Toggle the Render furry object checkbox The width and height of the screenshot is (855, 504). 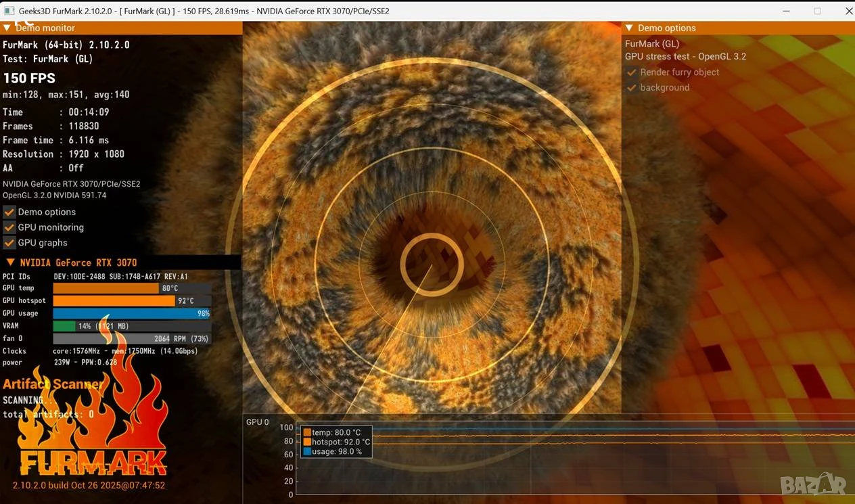(x=632, y=72)
